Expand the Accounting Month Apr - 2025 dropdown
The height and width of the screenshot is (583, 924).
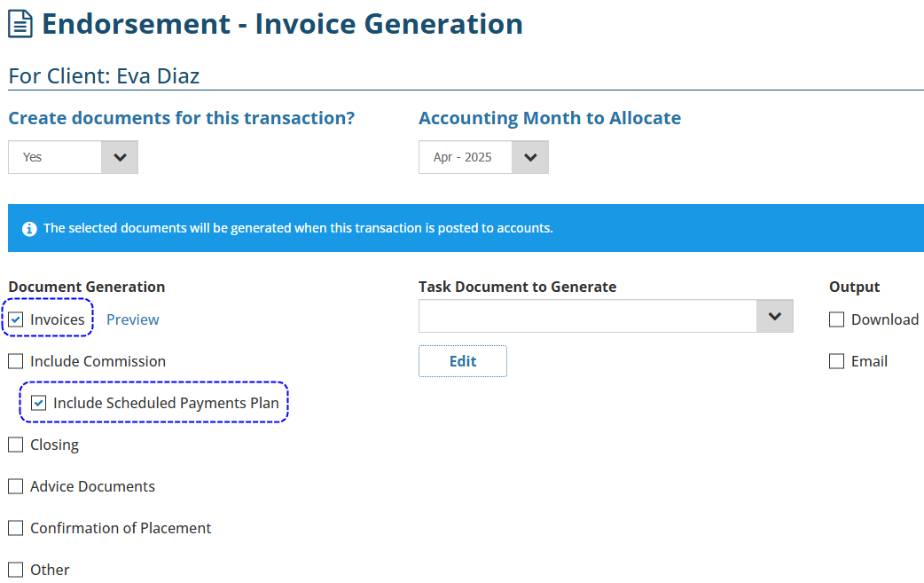(483, 157)
